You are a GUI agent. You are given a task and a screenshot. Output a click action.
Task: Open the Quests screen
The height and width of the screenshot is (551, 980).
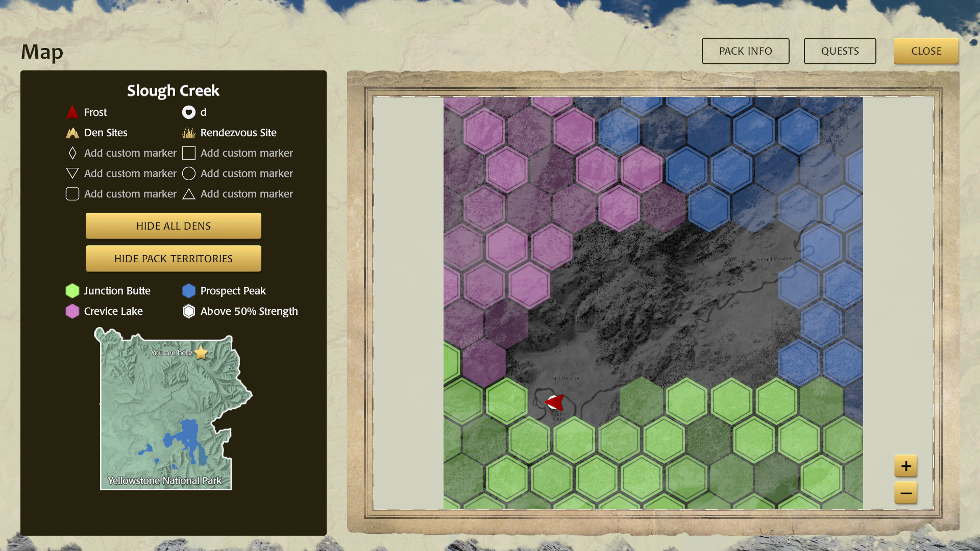pos(840,51)
